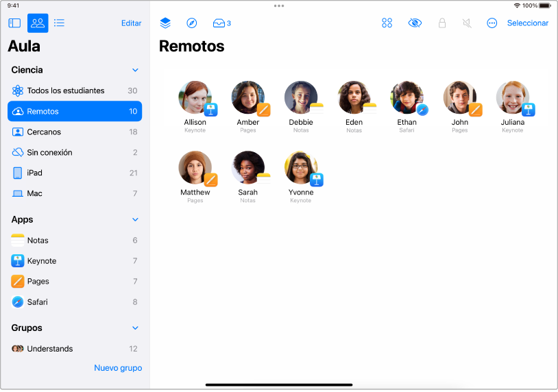Click the Safari badge on Ethan's avatar
The height and width of the screenshot is (392, 558).
pos(422,110)
